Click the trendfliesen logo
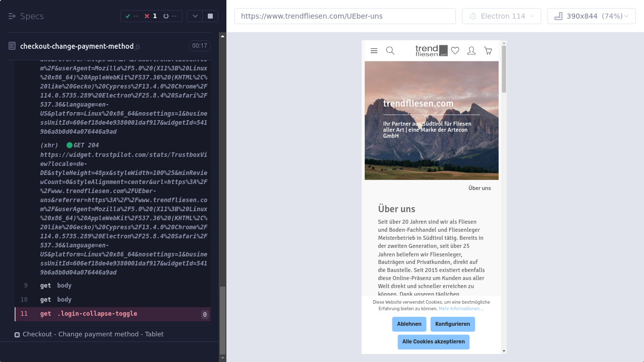The width and height of the screenshot is (644, 362). point(431,51)
